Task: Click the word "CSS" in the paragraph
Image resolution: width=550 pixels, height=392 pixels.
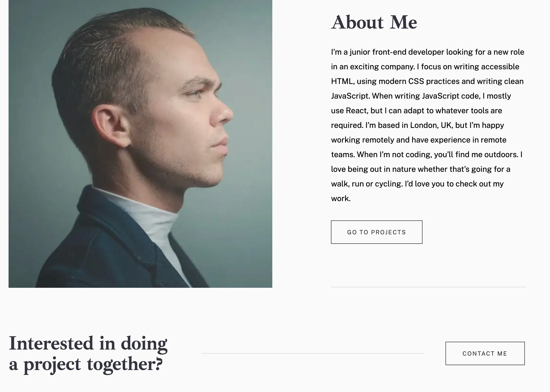Action: [416, 81]
